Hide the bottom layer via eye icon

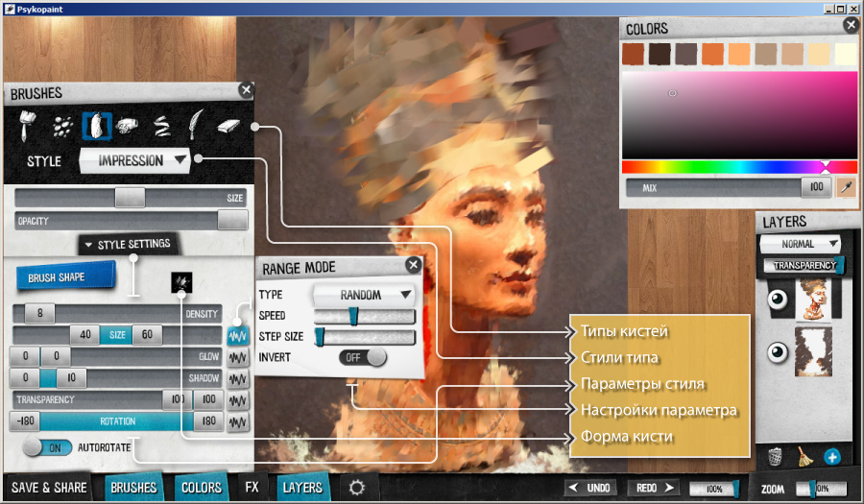(778, 351)
